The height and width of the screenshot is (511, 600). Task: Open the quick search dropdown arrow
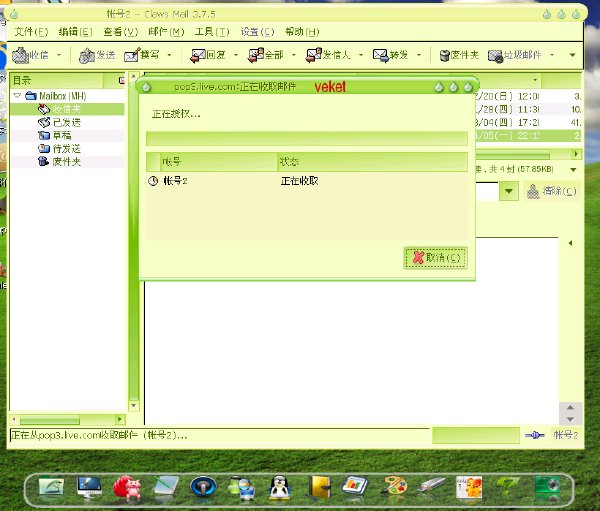(509, 191)
